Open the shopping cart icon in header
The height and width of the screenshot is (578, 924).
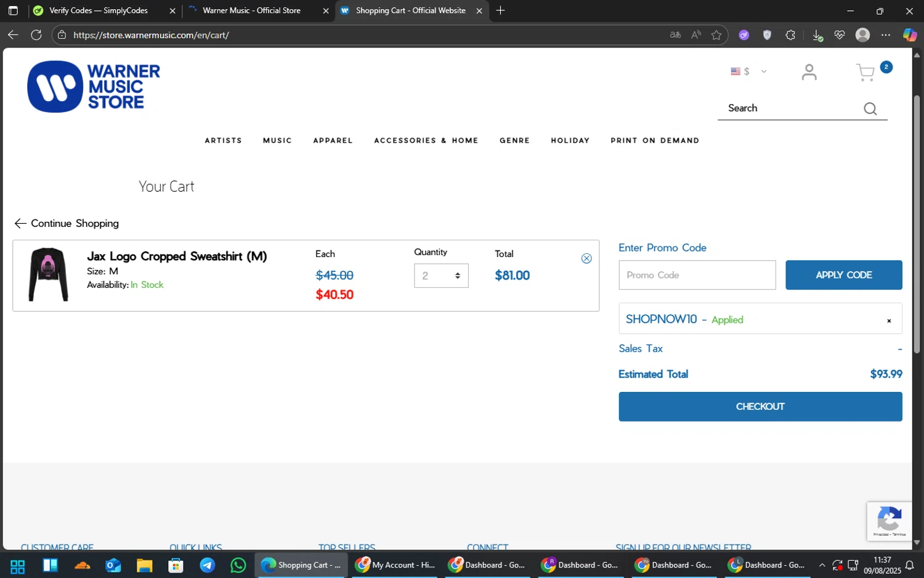click(x=865, y=73)
